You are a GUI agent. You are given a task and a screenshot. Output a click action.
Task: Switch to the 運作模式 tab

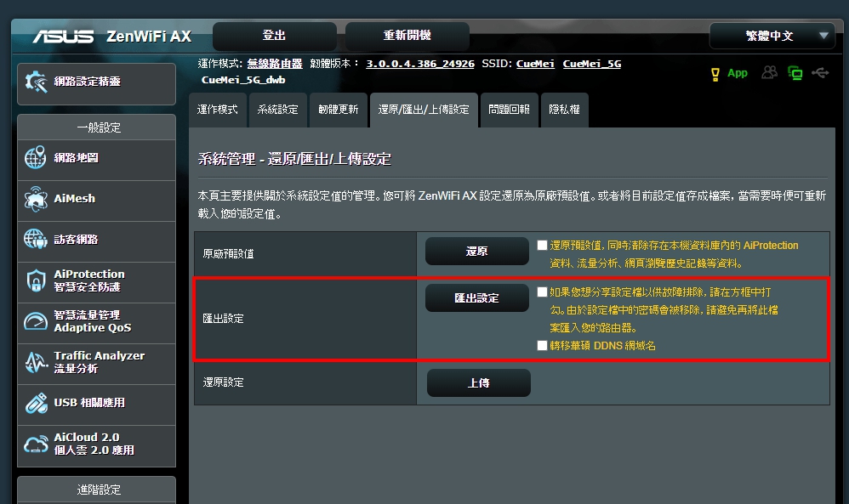tap(218, 110)
